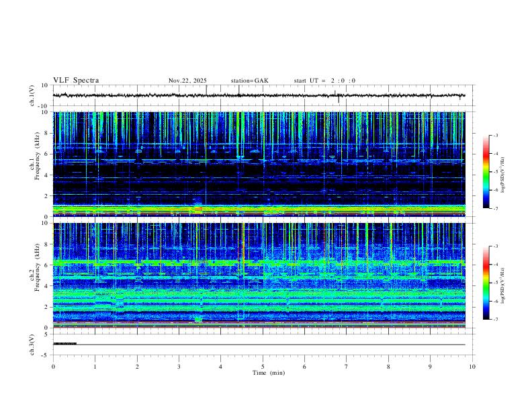Click the ch.3 flat voltage trace
The width and height of the screenshot is (532, 411).
(x=259, y=345)
